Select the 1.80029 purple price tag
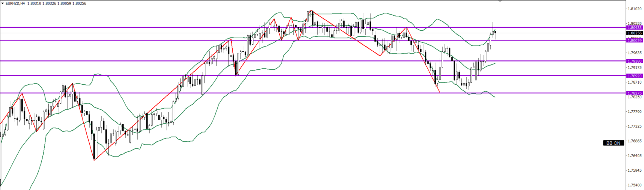 (x=634, y=40)
